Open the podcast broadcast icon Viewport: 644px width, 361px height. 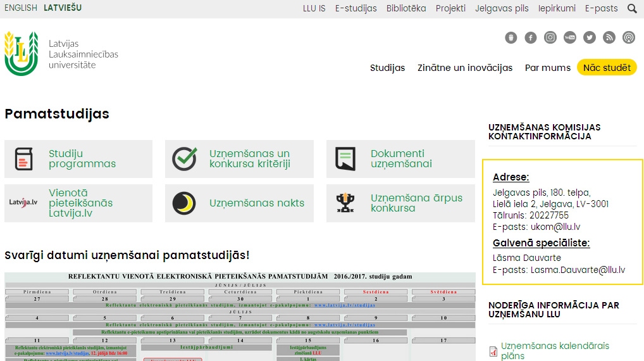tap(629, 37)
